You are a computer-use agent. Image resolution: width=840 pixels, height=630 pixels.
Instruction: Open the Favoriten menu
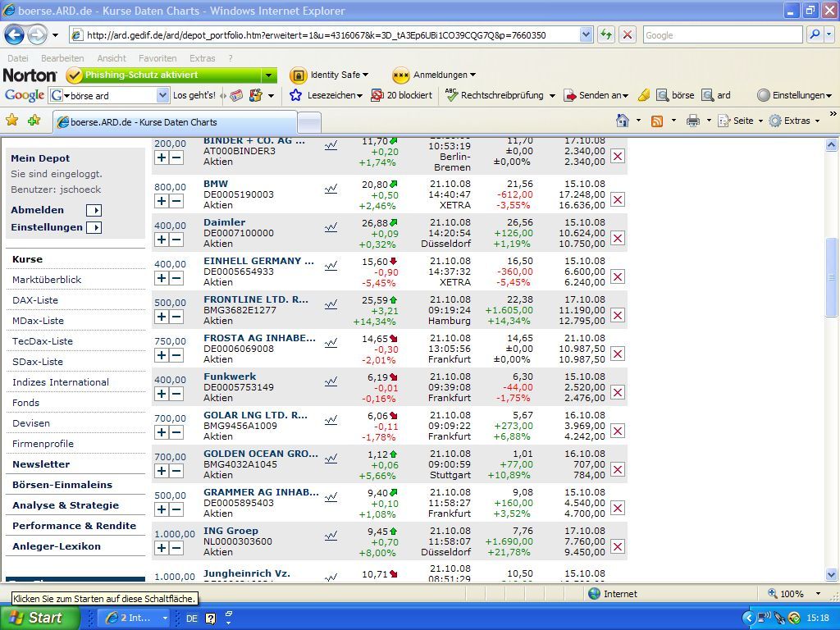coord(157,58)
